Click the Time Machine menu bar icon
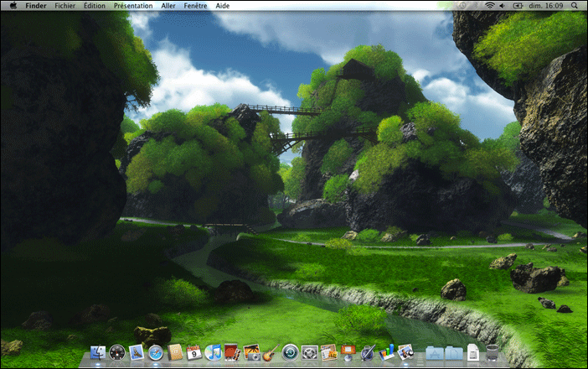Image resolution: width=588 pixels, height=369 pixels. (462, 6)
